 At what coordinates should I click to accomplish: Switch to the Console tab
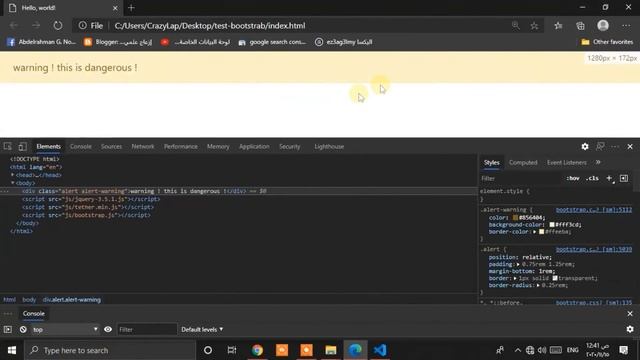pyautogui.click(x=80, y=146)
